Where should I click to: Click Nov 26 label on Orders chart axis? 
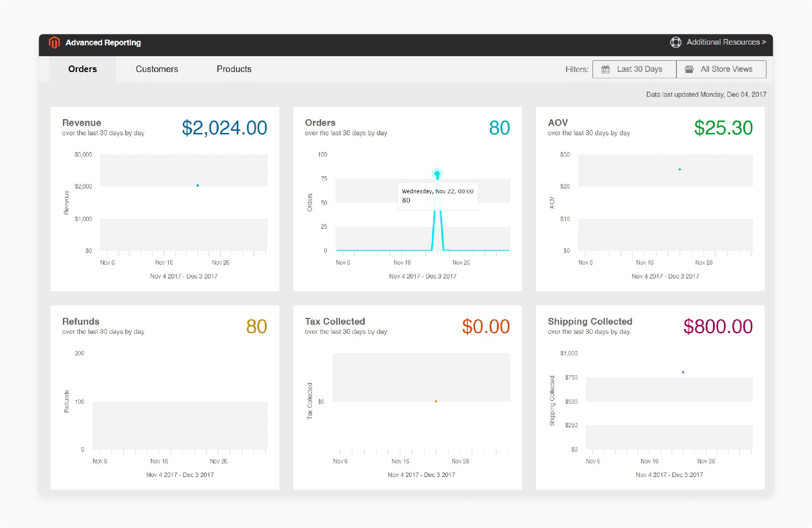[461, 262]
